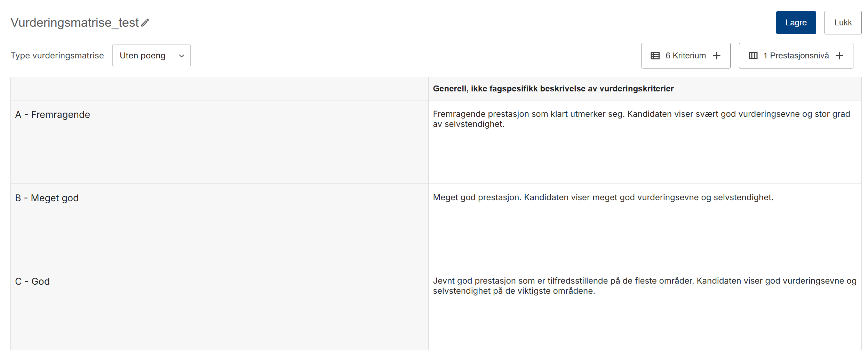Viewport: 868px width, 350px height.
Task: Click the Type vurderingsmatrise label
Action: (57, 56)
